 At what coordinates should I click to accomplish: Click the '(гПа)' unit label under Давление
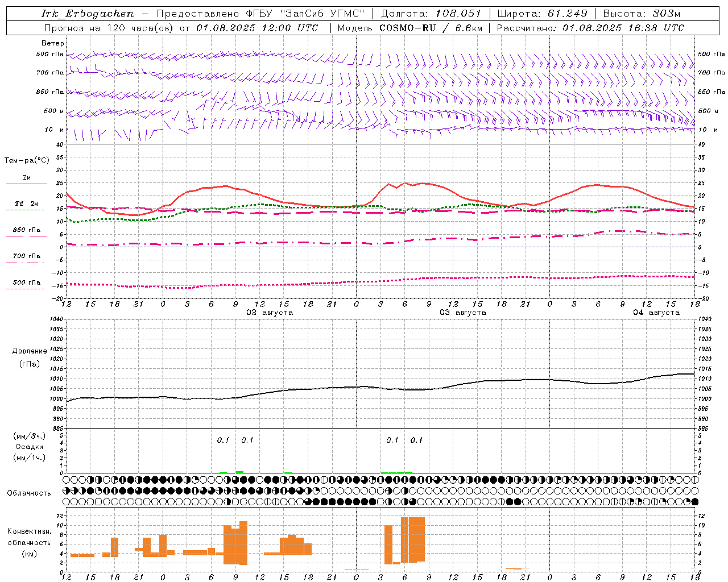click(29, 364)
